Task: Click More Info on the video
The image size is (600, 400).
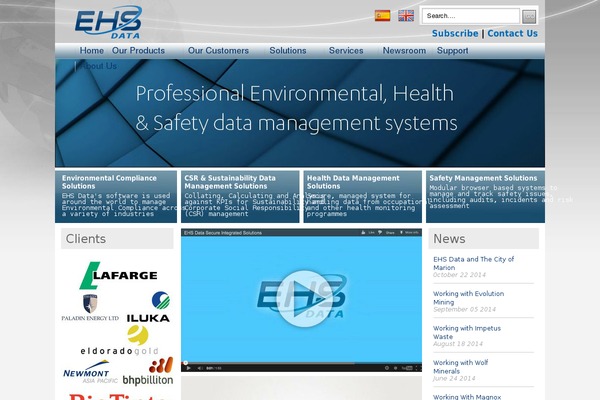Action: [x=409, y=233]
